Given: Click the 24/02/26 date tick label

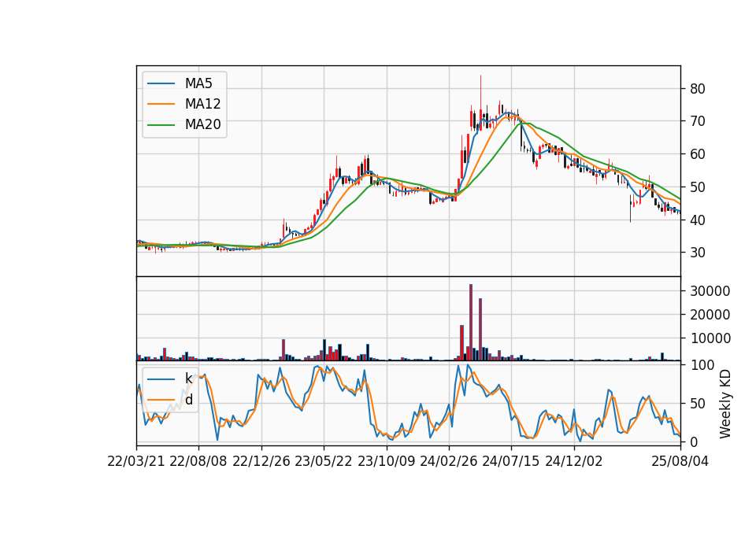Looking at the screenshot, I should [x=448, y=461].
